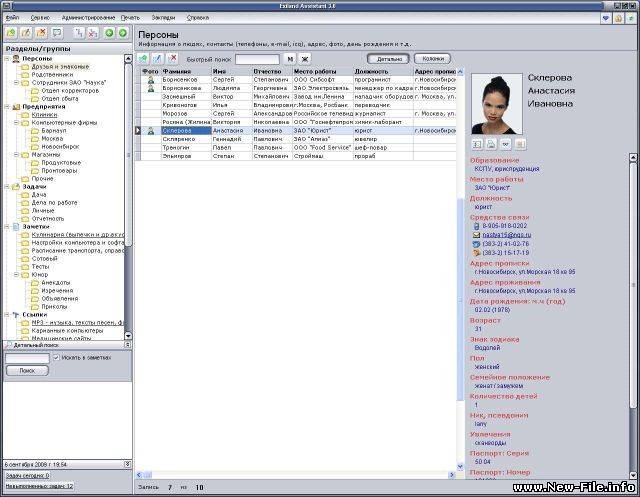Image resolution: width=640 pixels, height=497 pixels.
Task: Open the 'Администрирование' menu
Action: coord(88,17)
